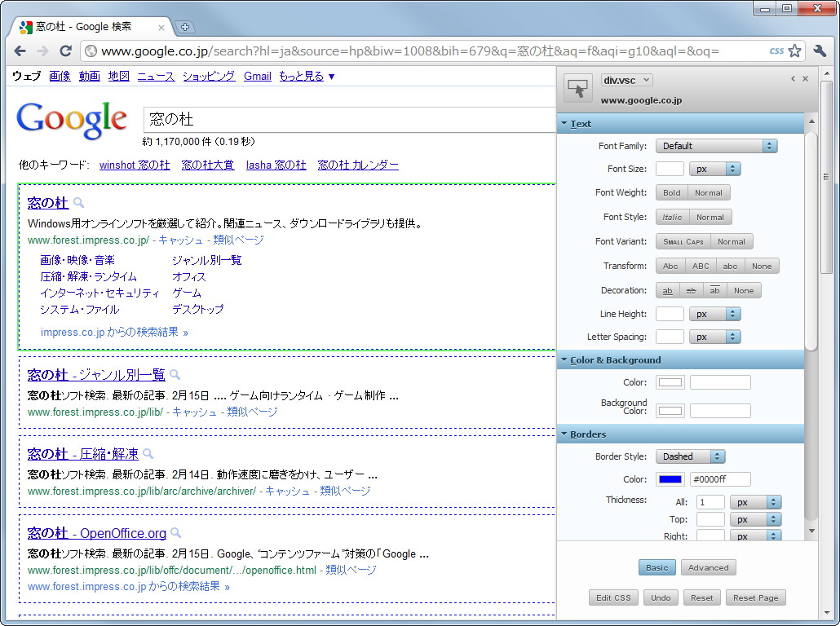The height and width of the screenshot is (626, 840).
Task: Click the Google logo
Action: coord(71,119)
